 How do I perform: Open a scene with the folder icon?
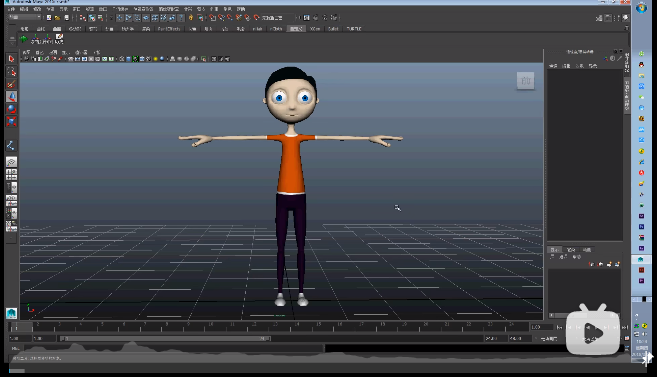(x=57, y=18)
